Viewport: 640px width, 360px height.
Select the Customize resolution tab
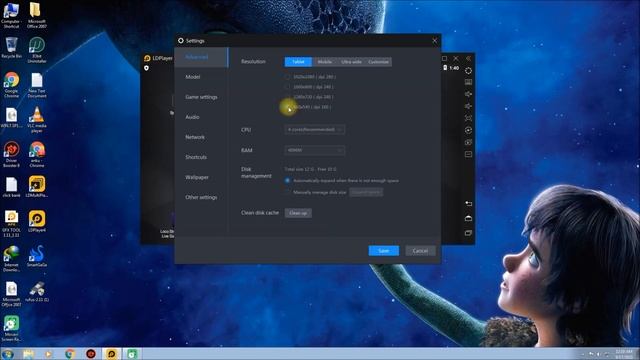click(x=378, y=62)
